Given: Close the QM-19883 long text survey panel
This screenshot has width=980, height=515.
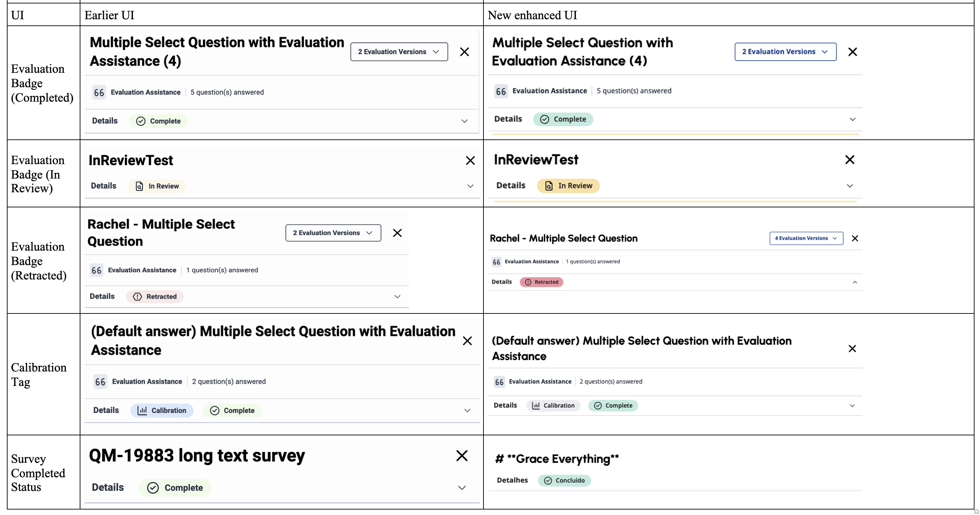Looking at the screenshot, I should [461, 455].
